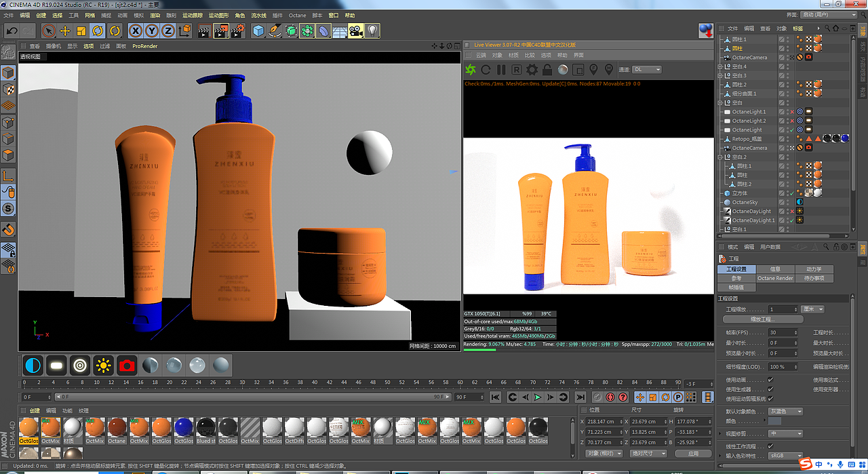Click the 颜色 color swatch in project settings

pyautogui.click(x=774, y=421)
